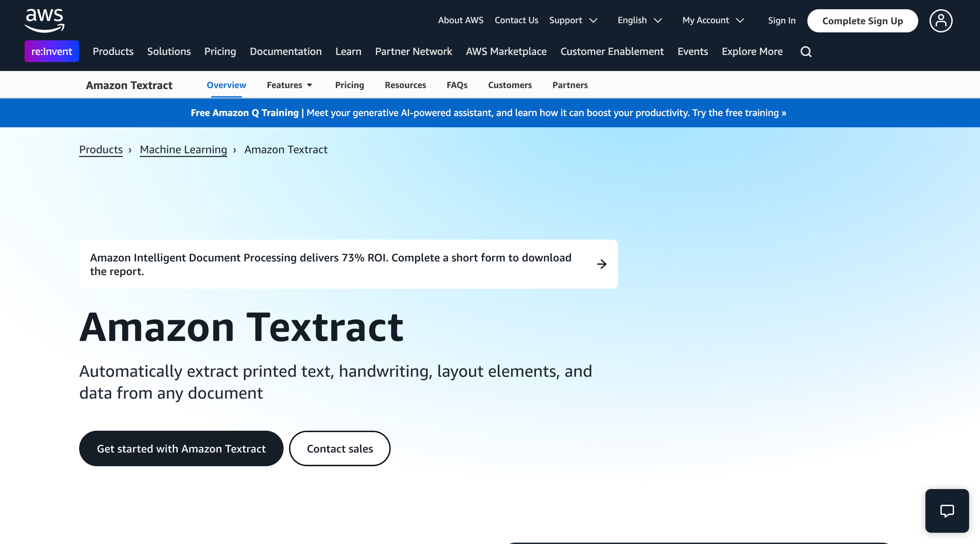Select the Overview tab

(226, 85)
